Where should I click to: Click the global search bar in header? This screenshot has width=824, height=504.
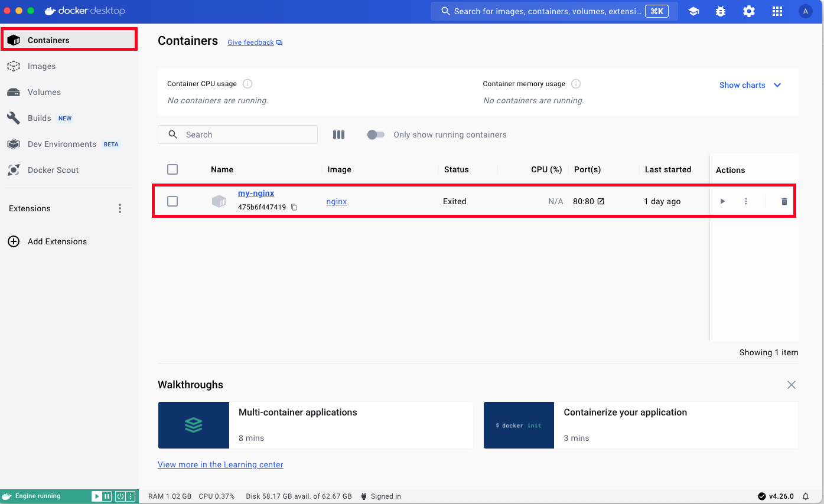(x=554, y=11)
